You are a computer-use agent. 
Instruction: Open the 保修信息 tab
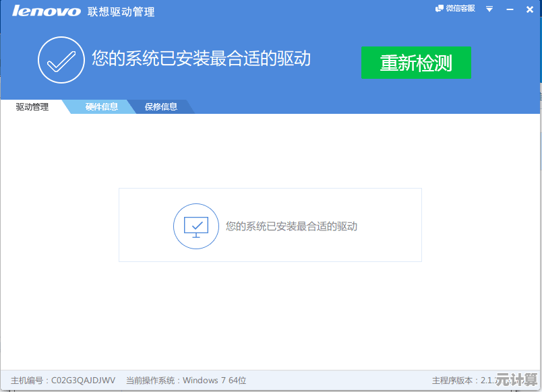pos(161,107)
